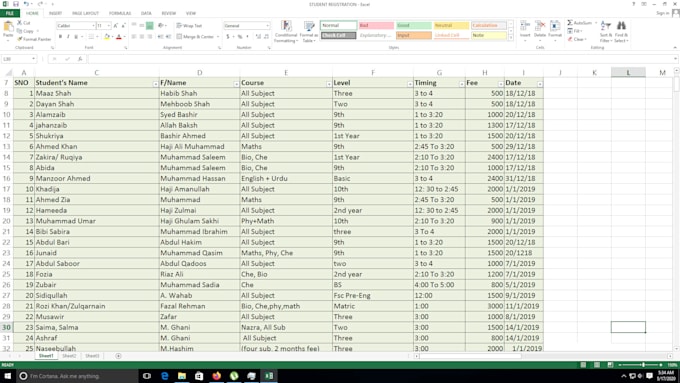Apply the yellow fill color bucket
Viewport: 680px width, 383px height.
[x=107, y=37]
